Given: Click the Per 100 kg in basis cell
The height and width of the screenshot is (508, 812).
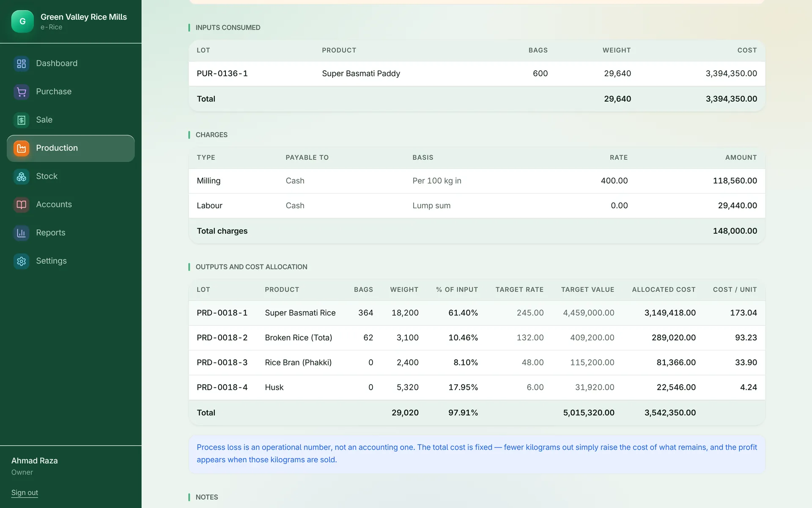Looking at the screenshot, I should point(437,181).
